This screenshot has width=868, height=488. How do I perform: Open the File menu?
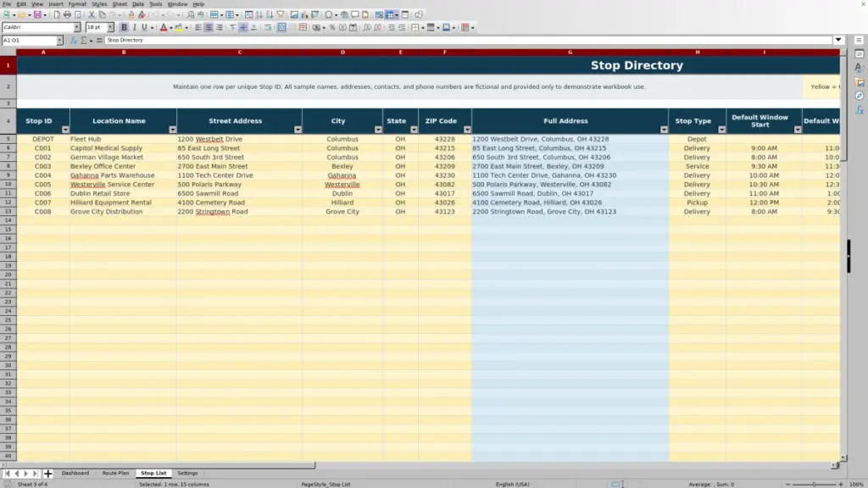pos(7,4)
